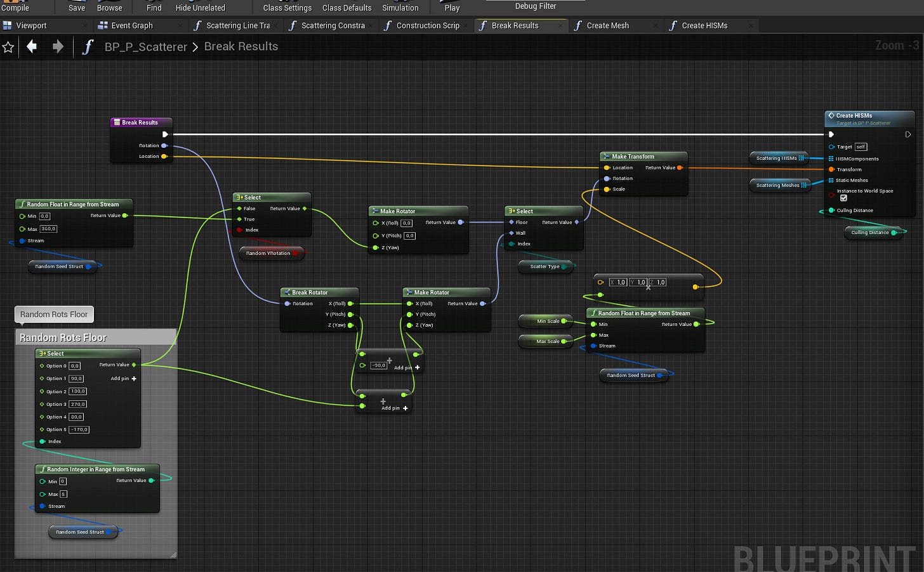Viewport: 924px width, 572px height.
Task: Click the Floor pin on the Floor/Wall Select node
Action: pyautogui.click(x=511, y=223)
